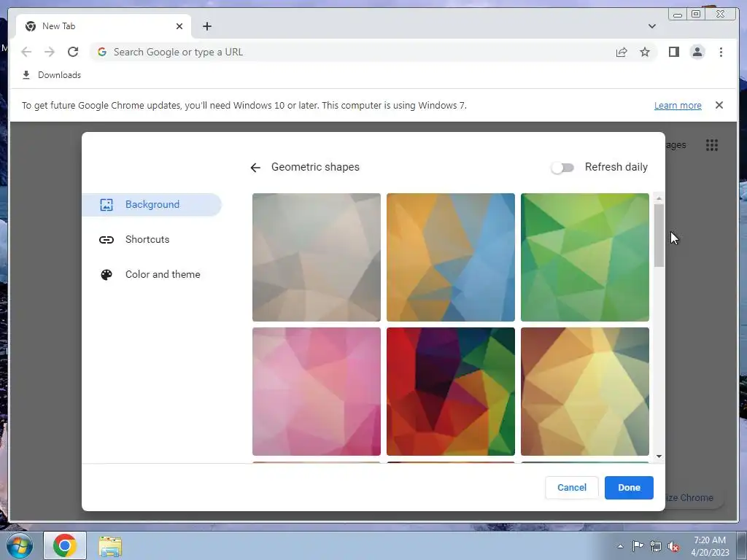The image size is (747, 560).
Task: Open the side panel icon
Action: 673,52
